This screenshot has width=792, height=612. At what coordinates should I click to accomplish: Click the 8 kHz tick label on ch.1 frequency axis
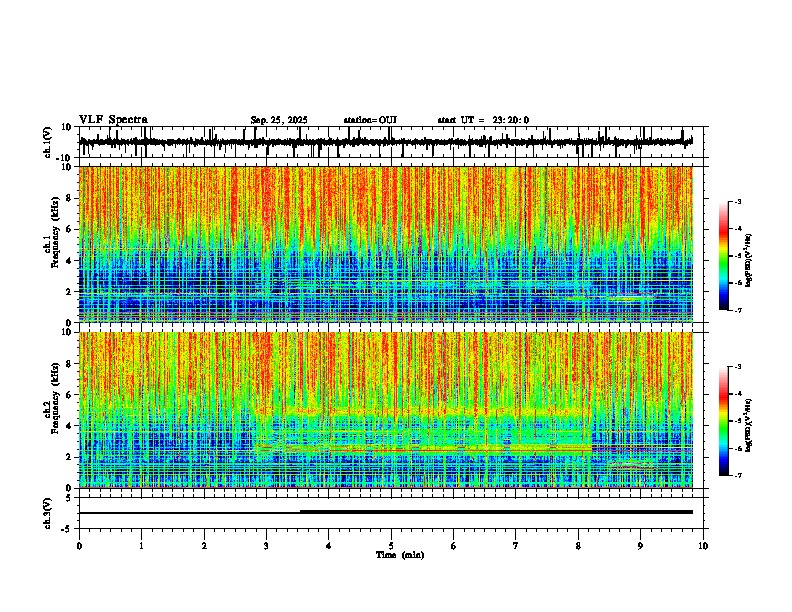click(x=69, y=198)
